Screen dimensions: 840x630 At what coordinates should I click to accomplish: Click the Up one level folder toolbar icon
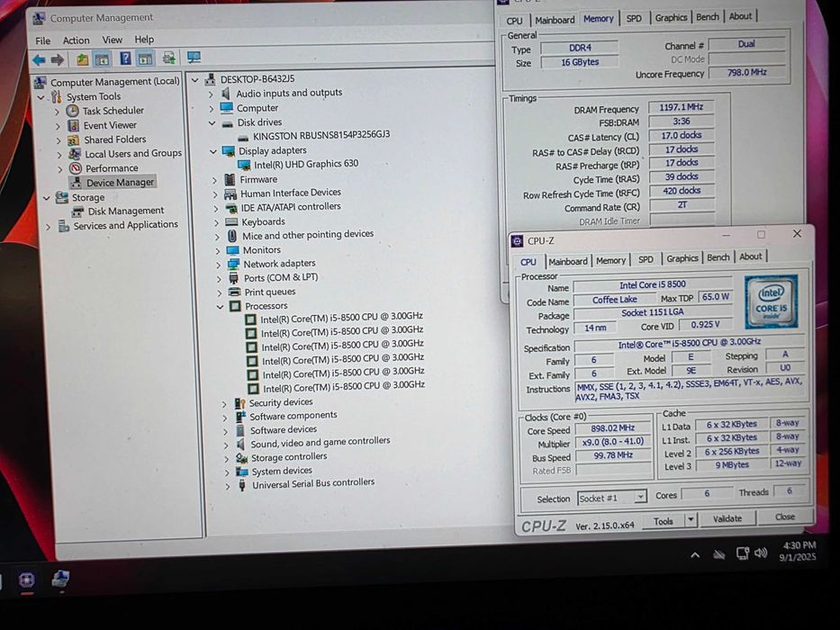click(82, 58)
